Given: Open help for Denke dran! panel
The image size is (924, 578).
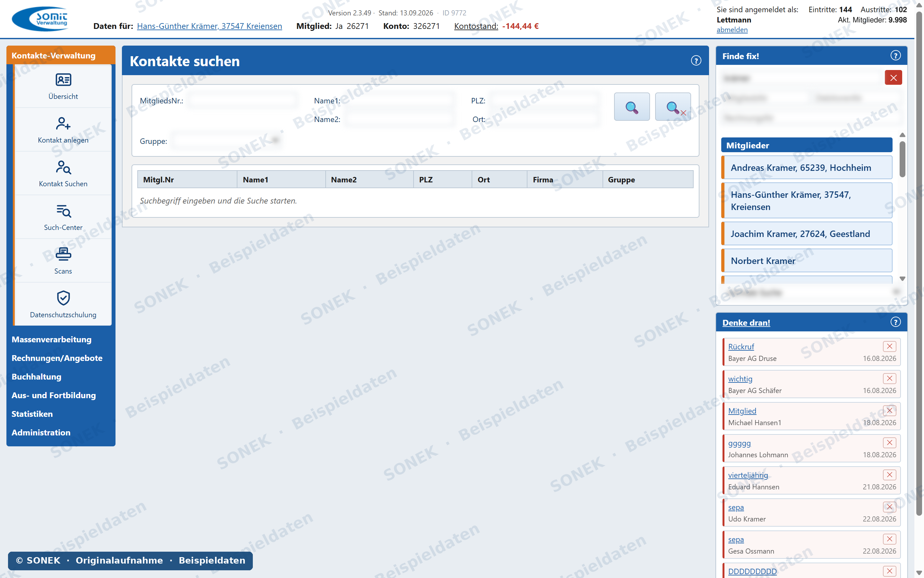Looking at the screenshot, I should pyautogui.click(x=895, y=322).
